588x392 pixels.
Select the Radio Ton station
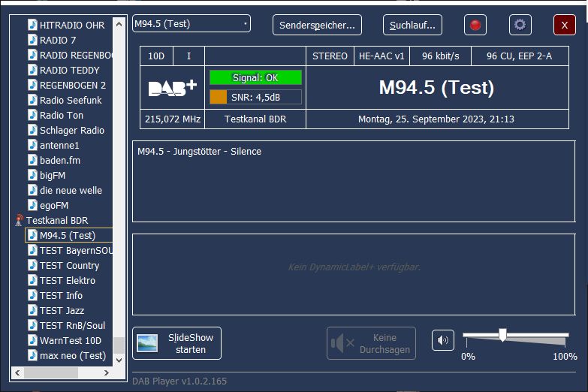pos(62,115)
